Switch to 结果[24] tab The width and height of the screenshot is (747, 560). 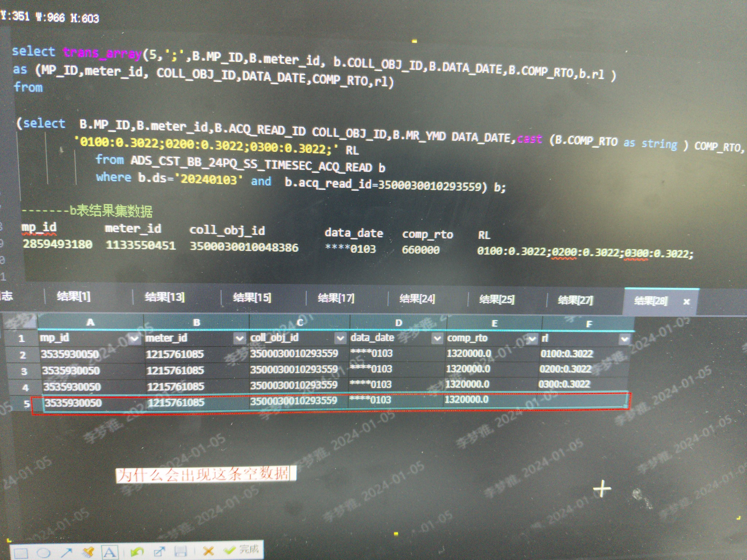(x=417, y=299)
